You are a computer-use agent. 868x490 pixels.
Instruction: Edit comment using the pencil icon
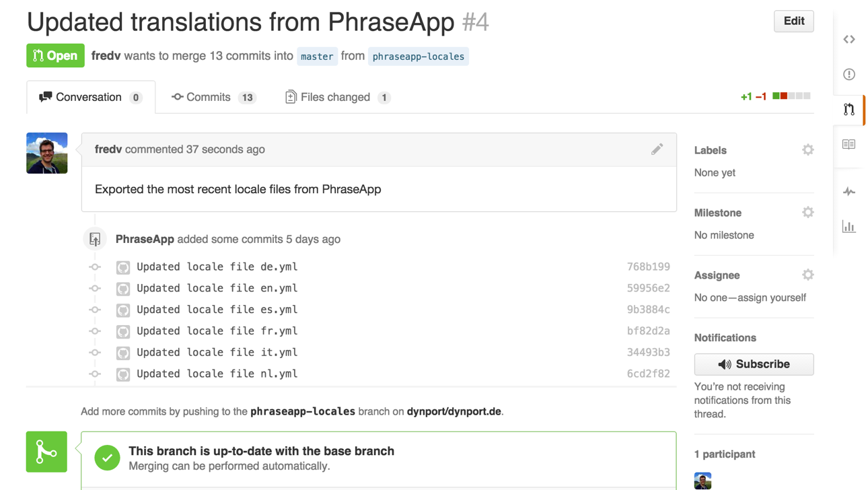657,149
